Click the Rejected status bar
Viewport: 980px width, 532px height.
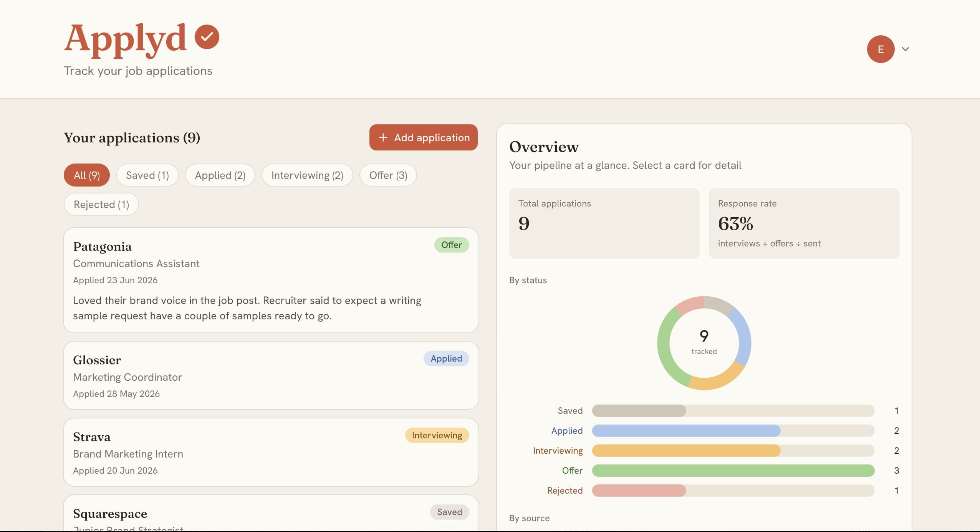tap(733, 491)
